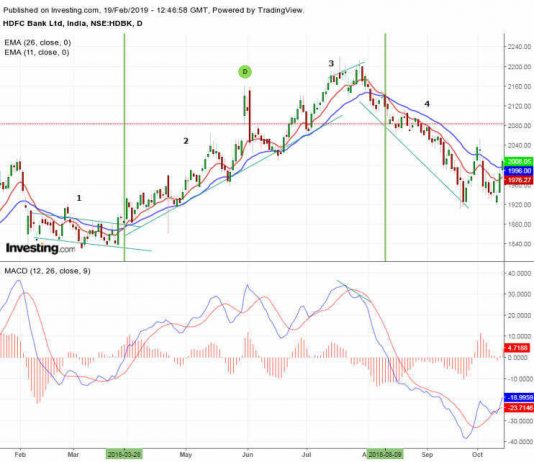534x462 pixels.
Task: Click the 20.0000 MACD axis value
Action: point(519,316)
